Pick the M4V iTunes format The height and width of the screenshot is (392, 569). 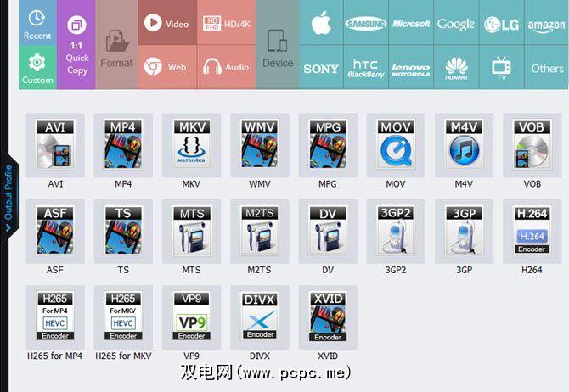(x=465, y=145)
